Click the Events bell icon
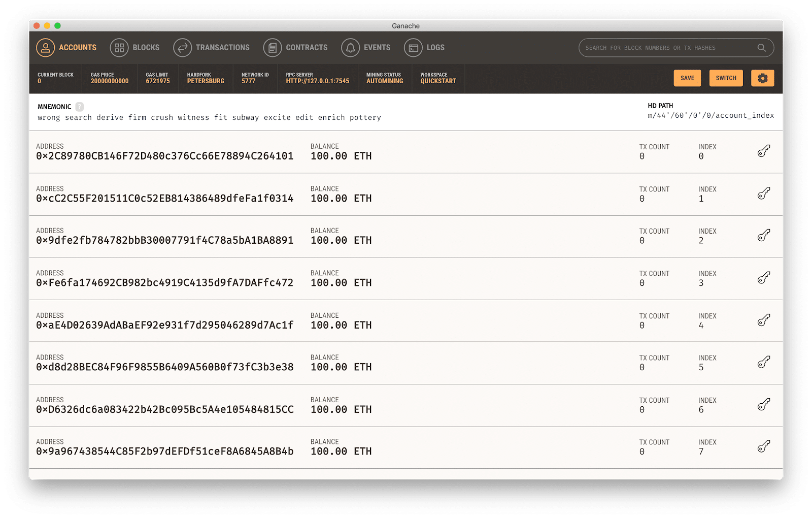 (x=350, y=48)
